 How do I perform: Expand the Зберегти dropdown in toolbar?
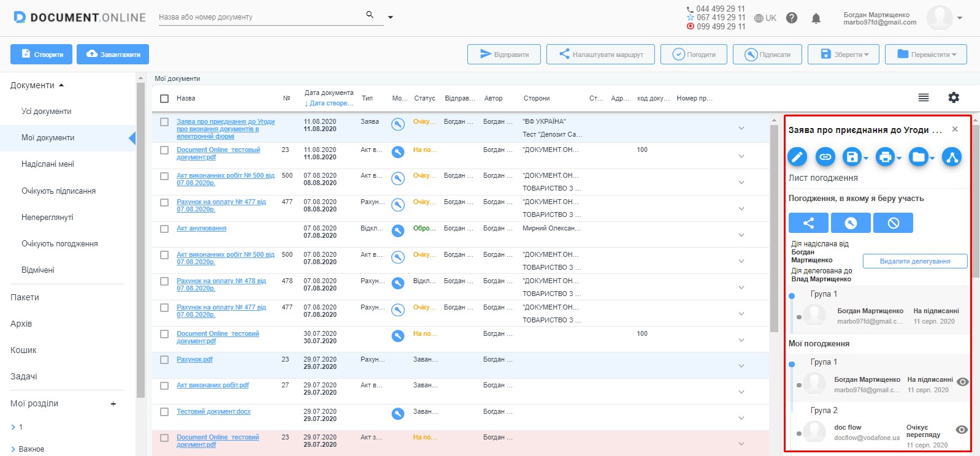point(843,55)
